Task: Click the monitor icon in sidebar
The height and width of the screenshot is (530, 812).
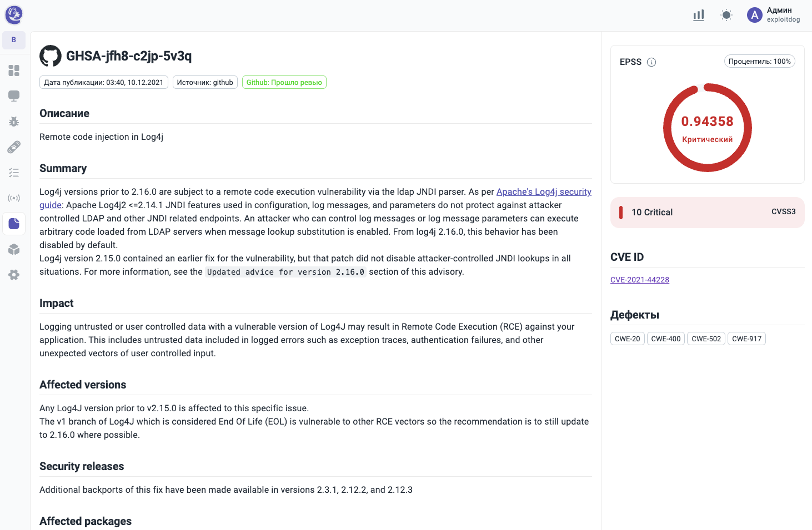Action: [14, 96]
